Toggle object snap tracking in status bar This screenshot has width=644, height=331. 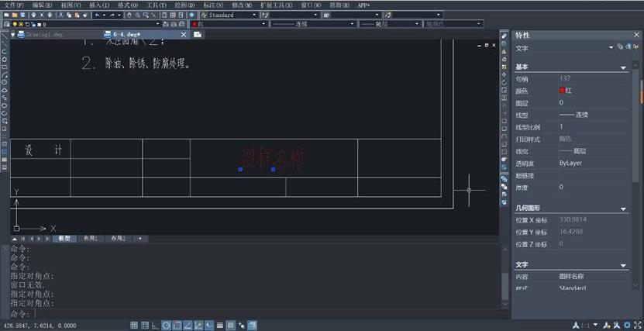click(x=188, y=326)
